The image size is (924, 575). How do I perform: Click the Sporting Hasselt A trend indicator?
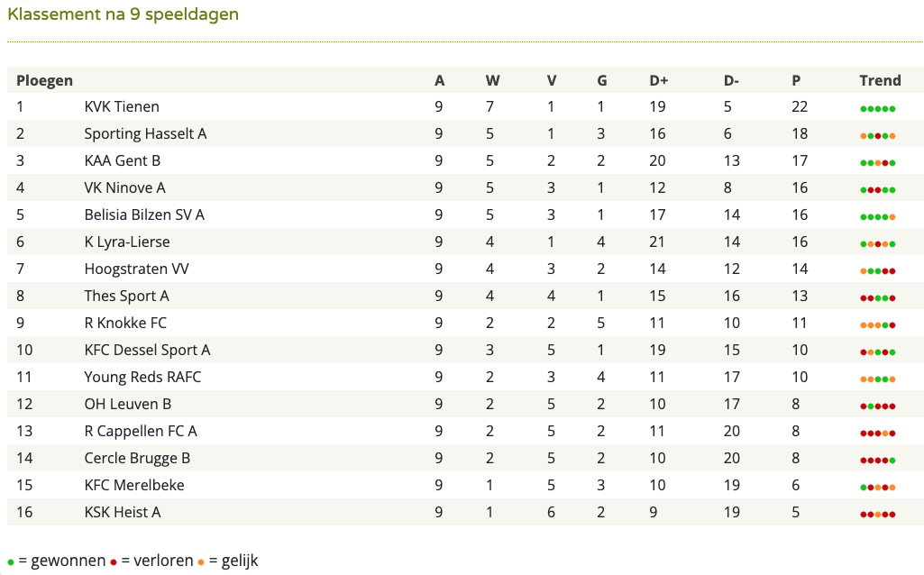pyautogui.click(x=877, y=136)
